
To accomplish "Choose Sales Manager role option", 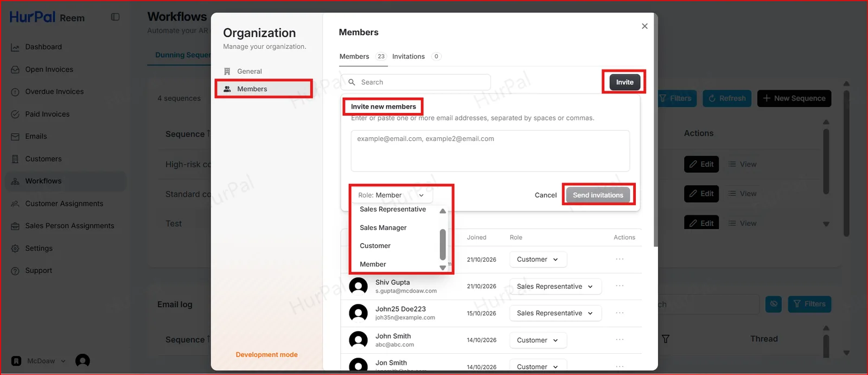I will click(383, 227).
